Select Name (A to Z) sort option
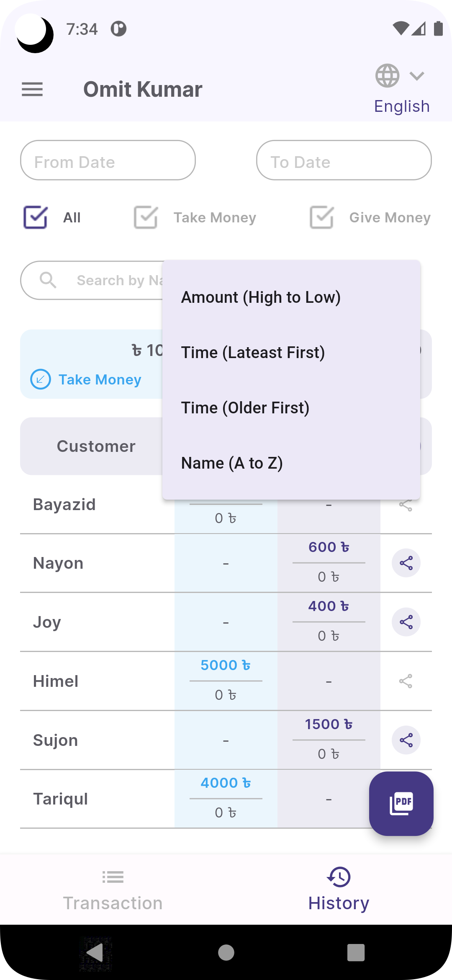 [232, 463]
